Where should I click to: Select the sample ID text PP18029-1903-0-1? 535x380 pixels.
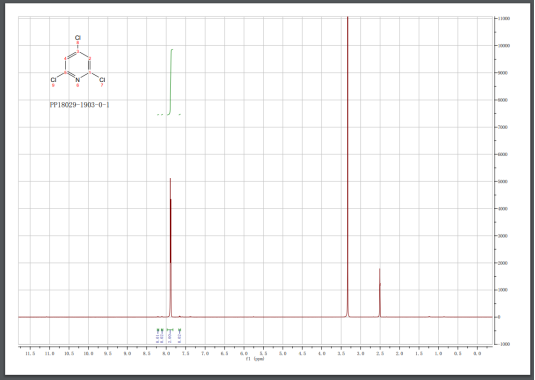pyautogui.click(x=79, y=105)
